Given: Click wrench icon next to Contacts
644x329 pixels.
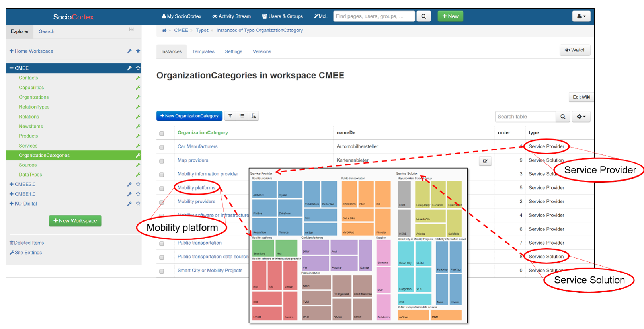Looking at the screenshot, I should pyautogui.click(x=138, y=78).
